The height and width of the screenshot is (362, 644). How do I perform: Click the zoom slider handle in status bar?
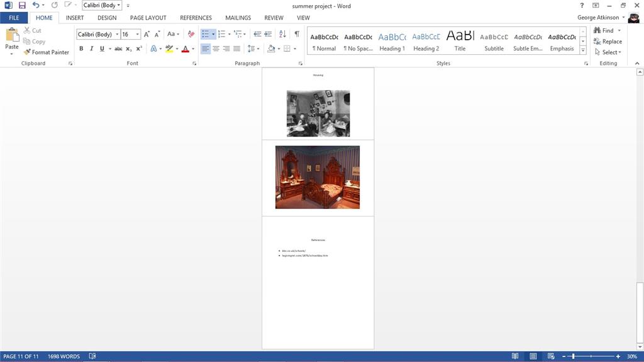573,356
